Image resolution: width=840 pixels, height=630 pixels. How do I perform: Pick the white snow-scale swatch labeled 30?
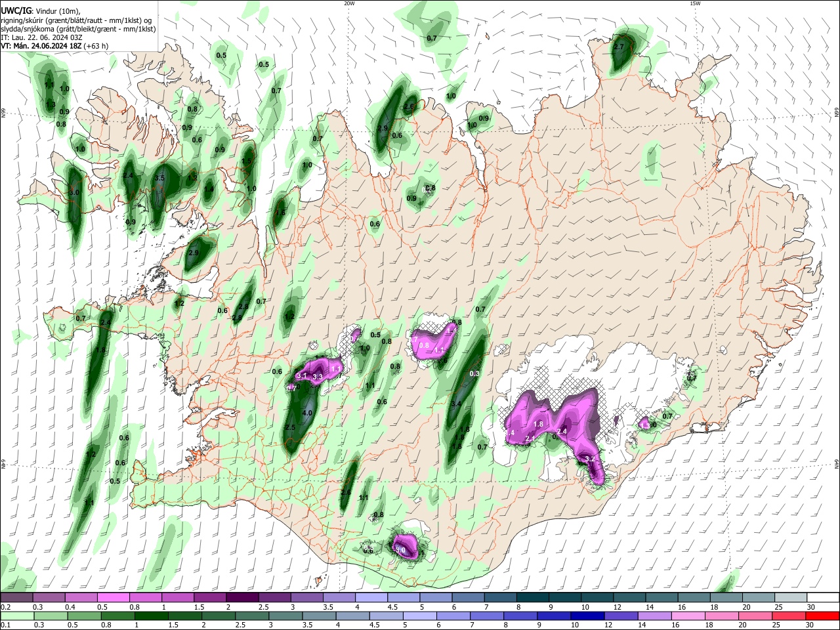823,598
